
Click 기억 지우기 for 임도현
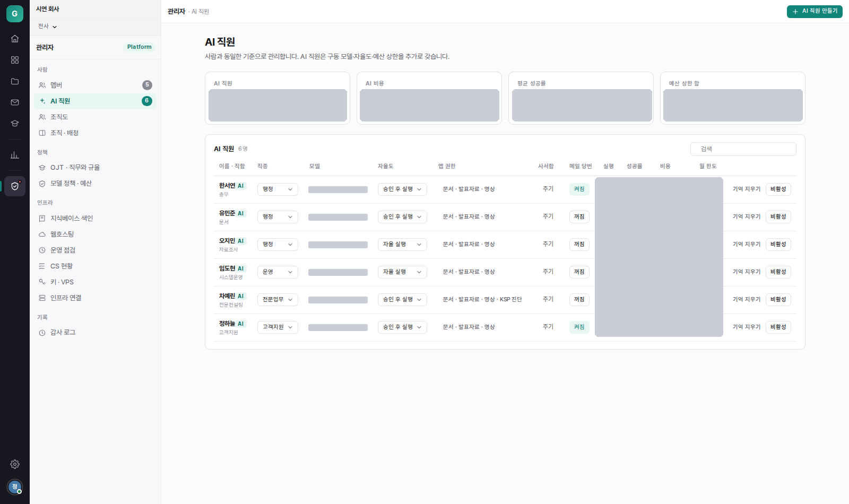[747, 272]
